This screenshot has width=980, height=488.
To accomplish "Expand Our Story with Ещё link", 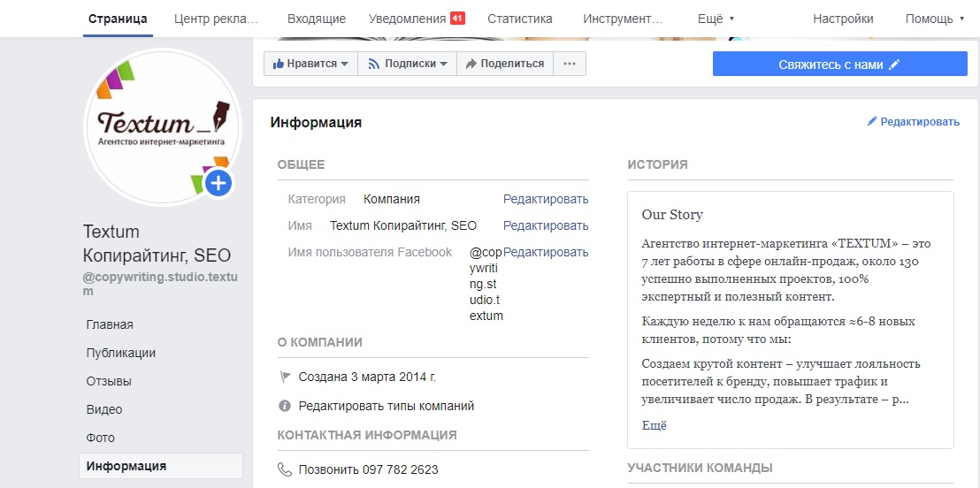I will point(655,425).
